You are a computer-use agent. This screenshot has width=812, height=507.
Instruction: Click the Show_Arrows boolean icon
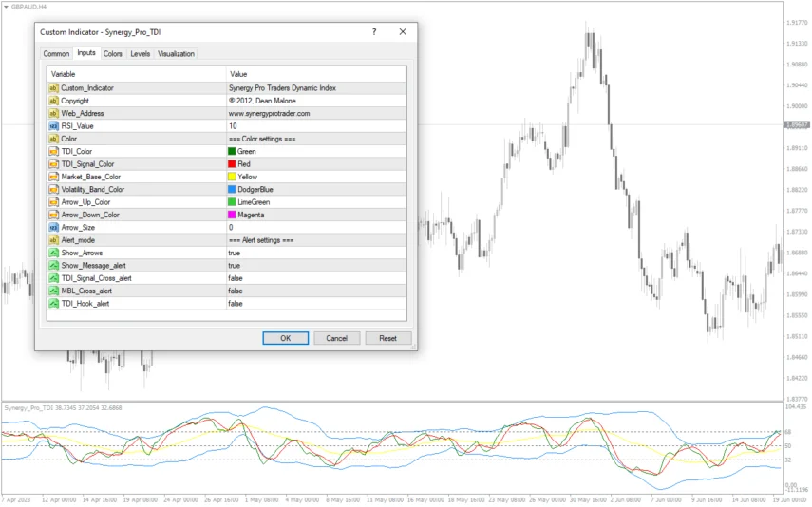point(54,253)
